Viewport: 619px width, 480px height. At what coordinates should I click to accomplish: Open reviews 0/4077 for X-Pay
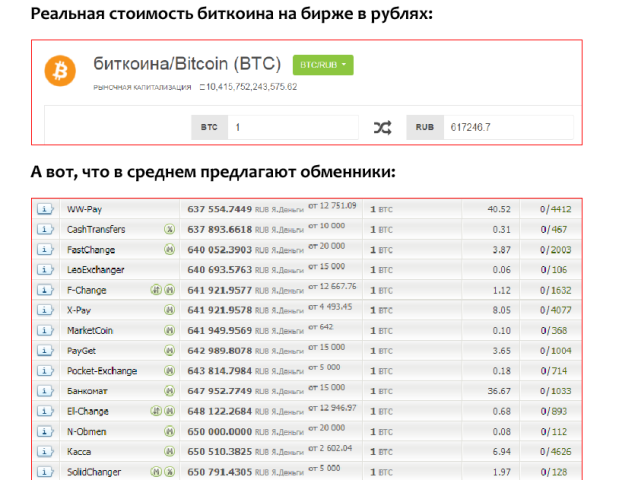click(555, 310)
